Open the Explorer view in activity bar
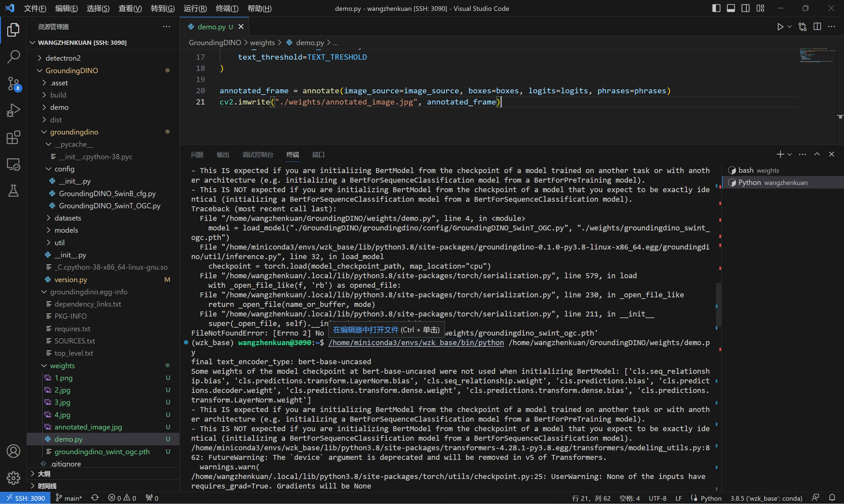This screenshot has width=844, height=504. (x=13, y=30)
